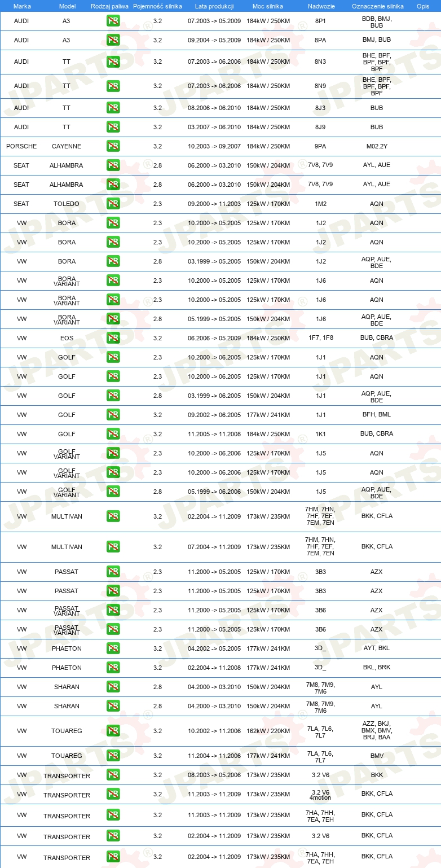Click the fuel icon in the Multivan 02.2004 row
The image size is (441, 868).
tap(113, 516)
